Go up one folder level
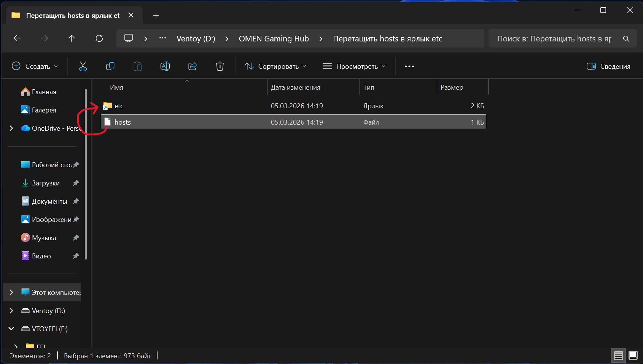Screen dimensions: 643x364 click(x=72, y=38)
